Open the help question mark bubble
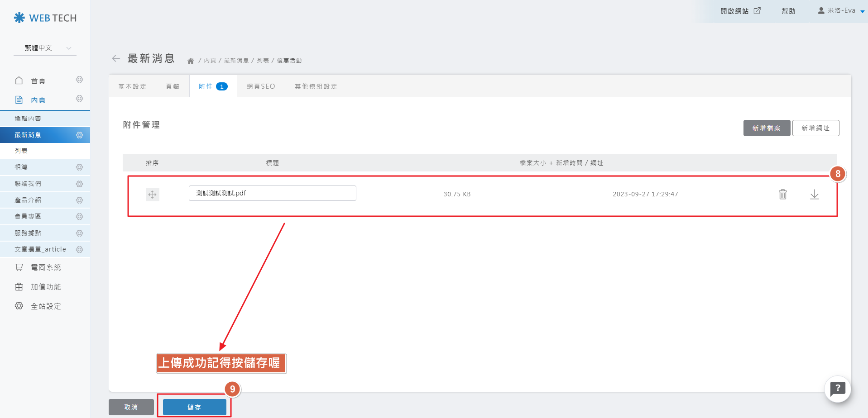The width and height of the screenshot is (868, 418). pyautogui.click(x=837, y=389)
